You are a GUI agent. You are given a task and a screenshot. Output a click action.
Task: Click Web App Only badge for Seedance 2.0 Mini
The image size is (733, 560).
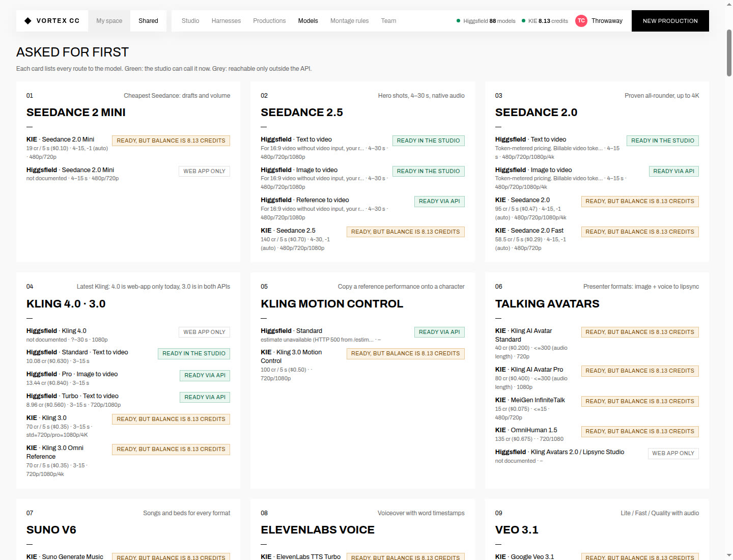204,171
